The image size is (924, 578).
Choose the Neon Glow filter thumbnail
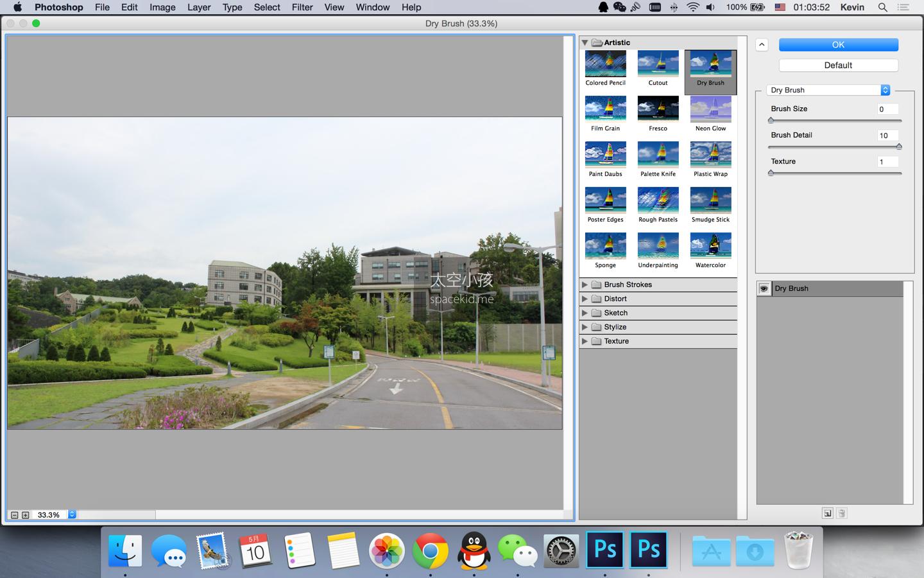710,109
